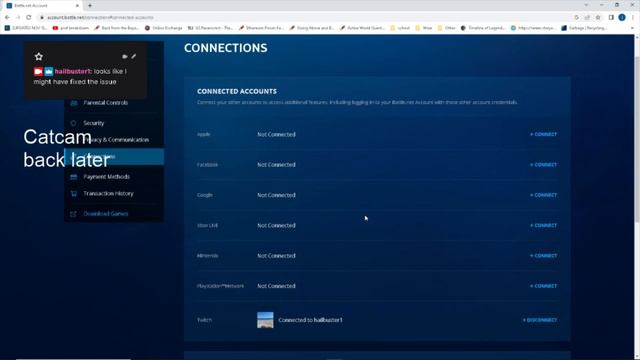Open the Active World Quest bookmark
The image size is (640, 360).
(x=362, y=28)
